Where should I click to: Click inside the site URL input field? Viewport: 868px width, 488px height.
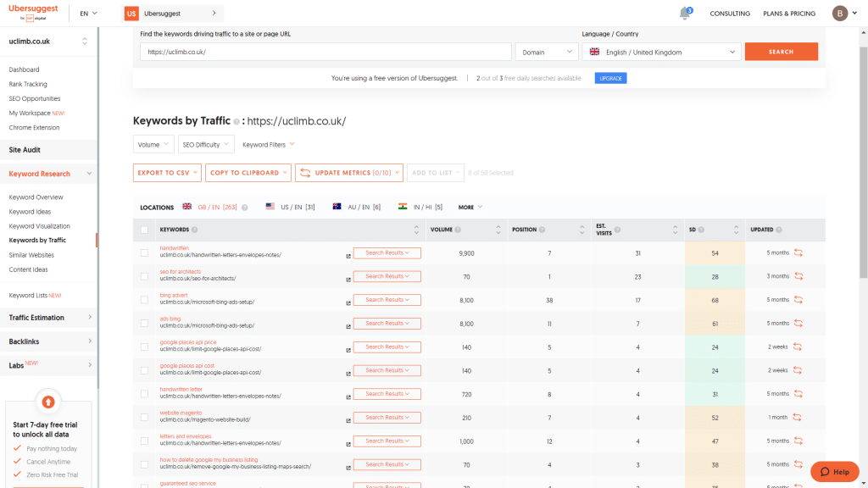point(322,51)
